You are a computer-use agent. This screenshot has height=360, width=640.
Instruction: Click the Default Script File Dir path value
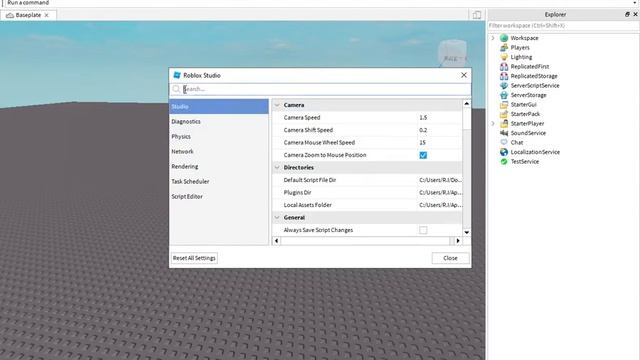tap(440, 180)
